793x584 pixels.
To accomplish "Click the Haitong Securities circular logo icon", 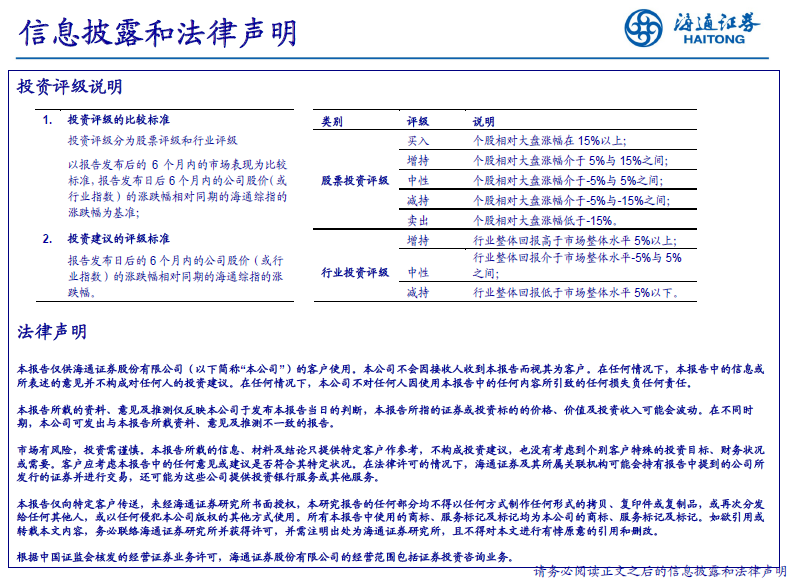I will [643, 28].
